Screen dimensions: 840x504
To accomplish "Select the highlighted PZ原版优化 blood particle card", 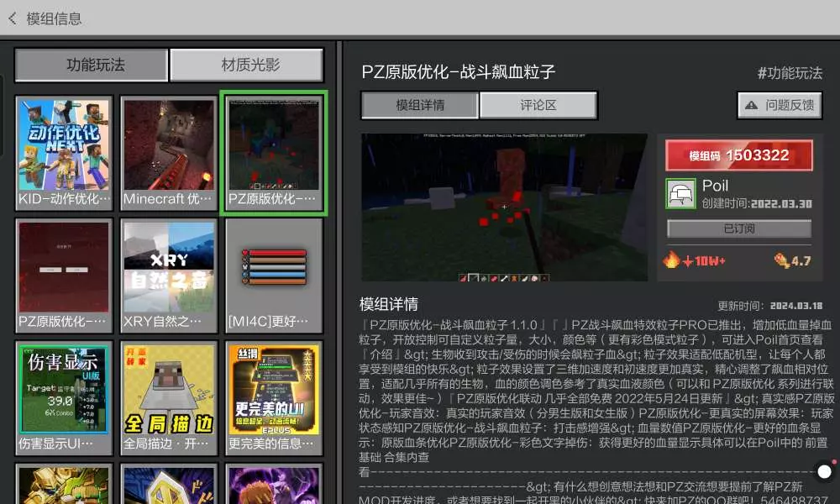I will click(x=274, y=153).
